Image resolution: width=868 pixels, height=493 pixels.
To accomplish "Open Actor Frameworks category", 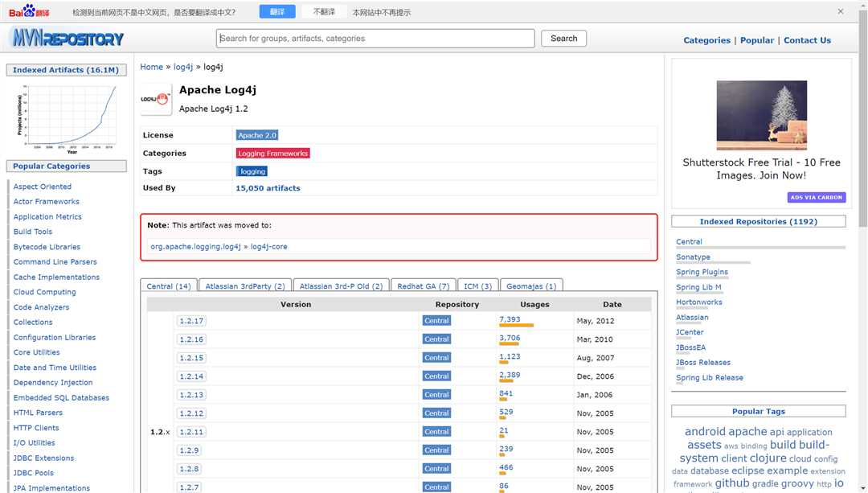I will 46,202.
